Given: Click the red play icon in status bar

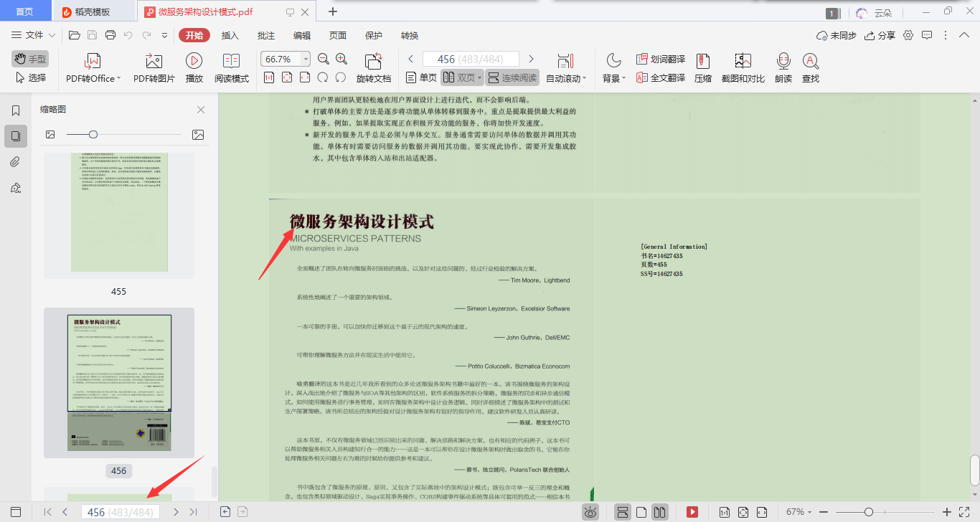Looking at the screenshot, I should [x=692, y=512].
